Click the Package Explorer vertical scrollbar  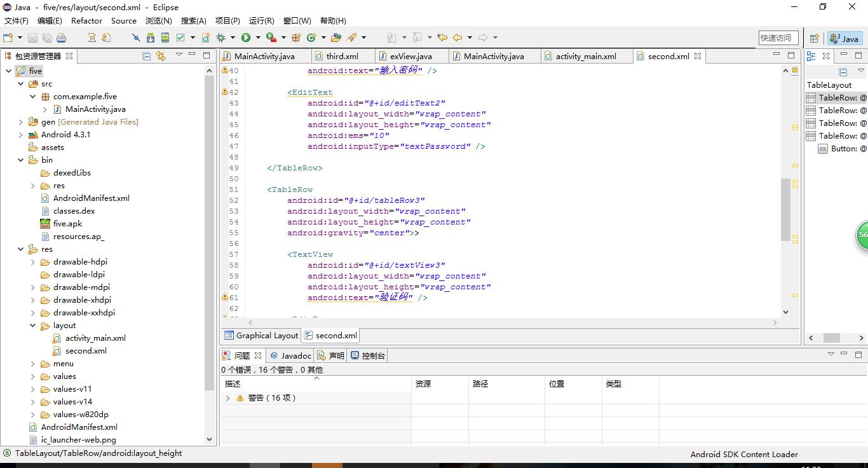coord(210,232)
